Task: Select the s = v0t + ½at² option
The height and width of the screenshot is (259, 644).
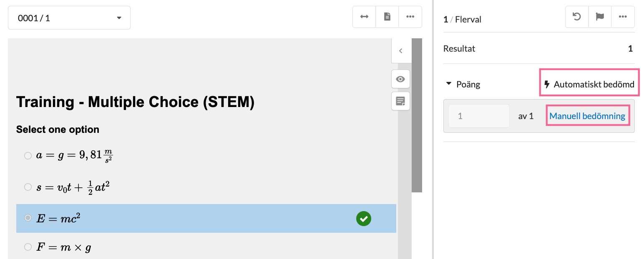Action: tap(28, 187)
